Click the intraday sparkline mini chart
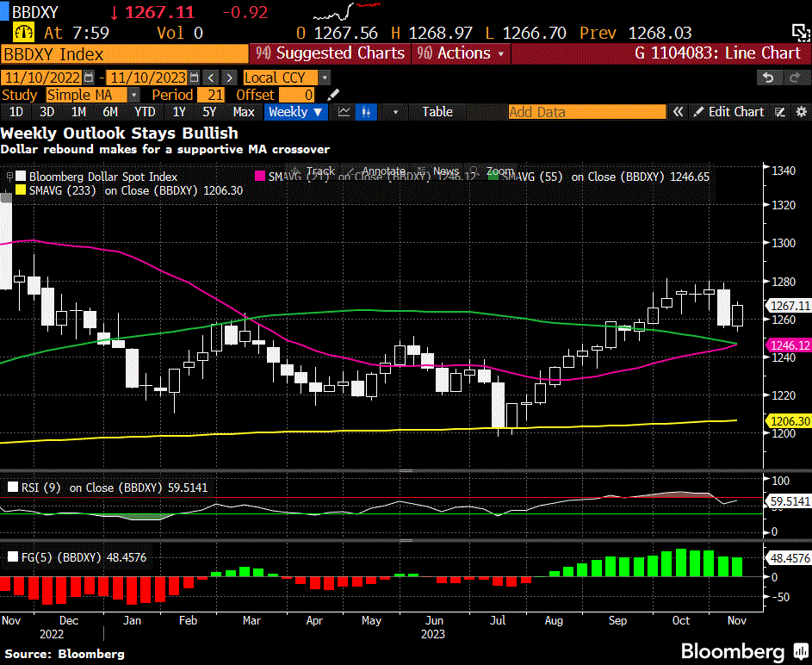The image size is (812, 665). coord(347,11)
